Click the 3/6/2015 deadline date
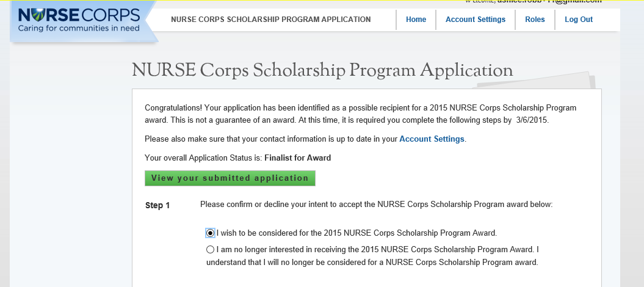The image size is (644, 287). coord(532,120)
